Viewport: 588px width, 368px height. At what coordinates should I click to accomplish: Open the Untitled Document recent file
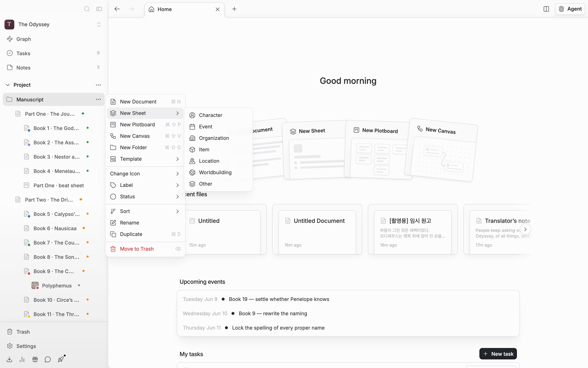pyautogui.click(x=317, y=229)
